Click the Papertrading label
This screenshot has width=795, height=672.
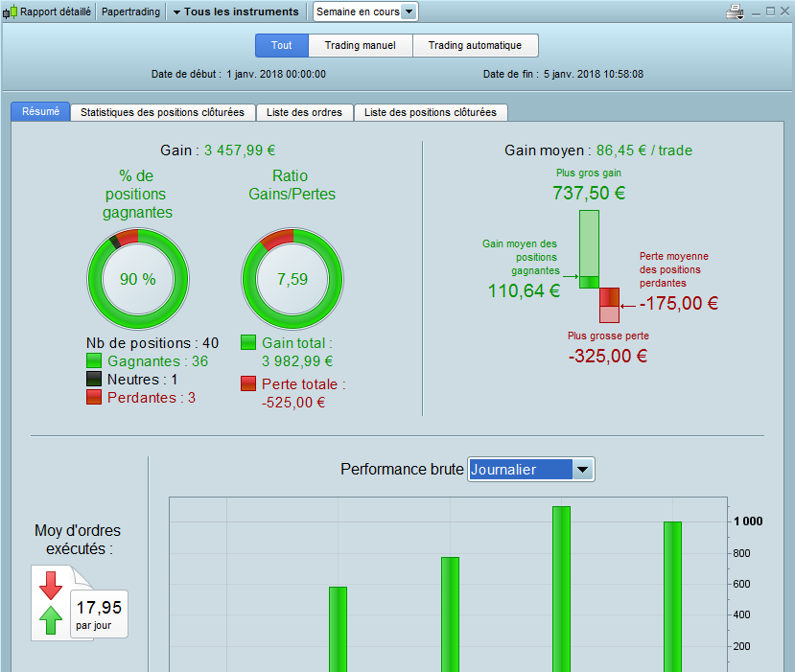click(130, 12)
